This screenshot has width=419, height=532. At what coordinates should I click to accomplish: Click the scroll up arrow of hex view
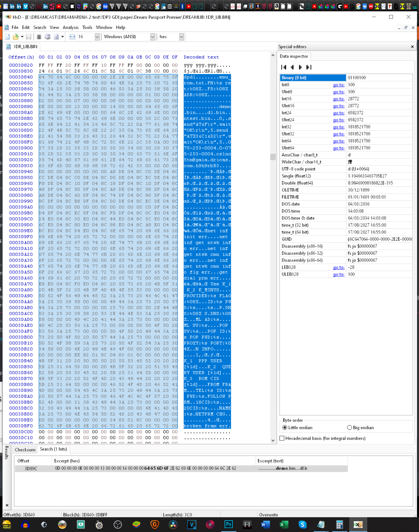(273, 55)
